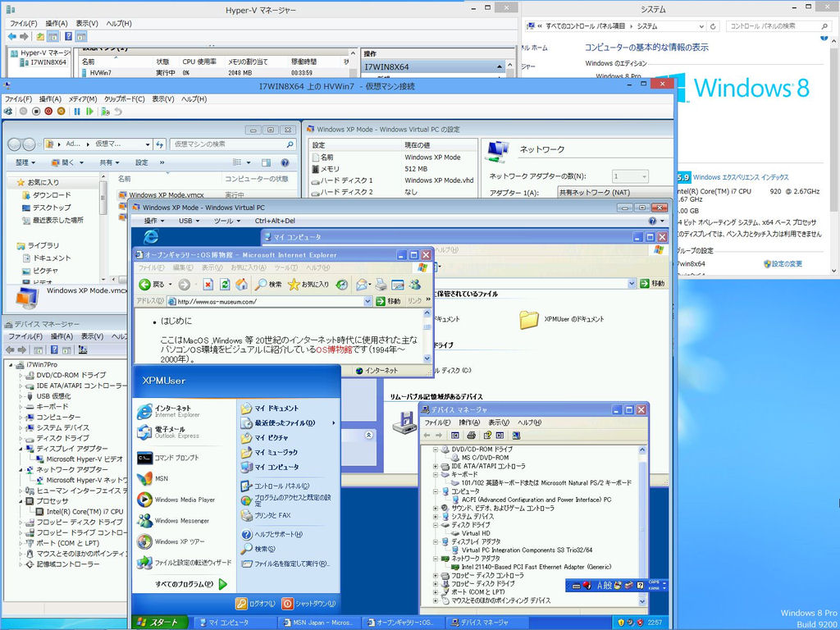
Task: Collapse ディスプレイ アダプター in Win7 Device Manager
Action: 21,449
